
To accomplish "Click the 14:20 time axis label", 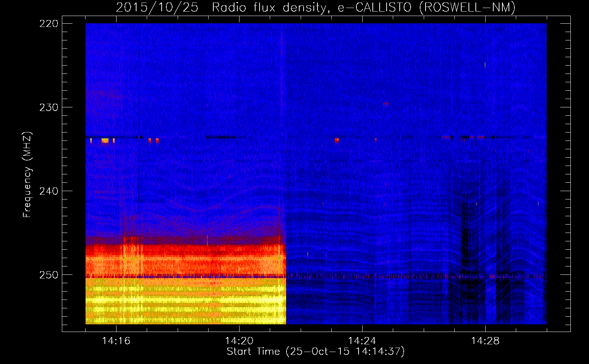I will coord(239,341).
